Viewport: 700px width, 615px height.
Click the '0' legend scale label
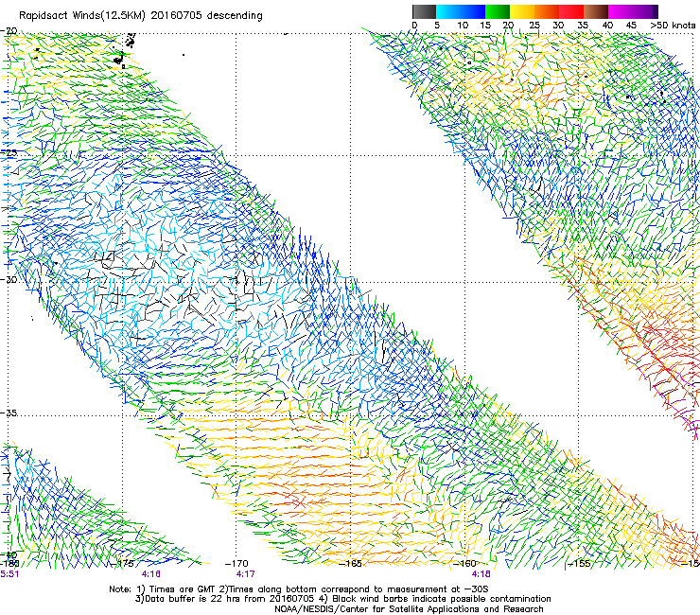point(414,26)
